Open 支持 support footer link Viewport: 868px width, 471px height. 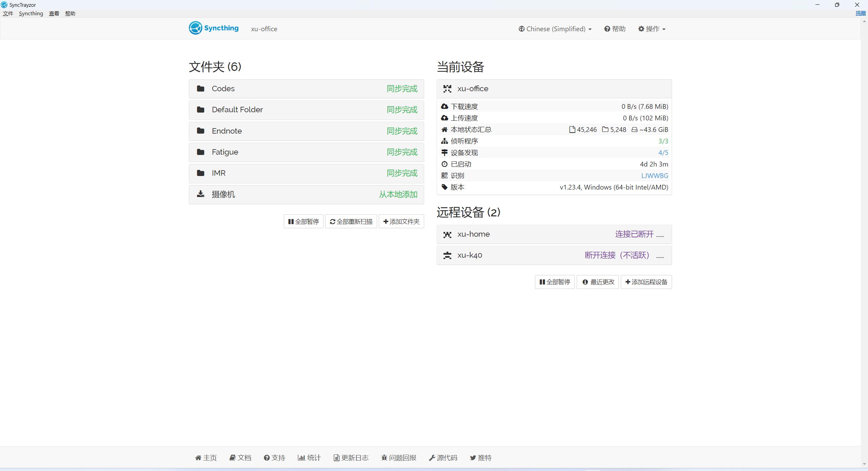coord(275,458)
